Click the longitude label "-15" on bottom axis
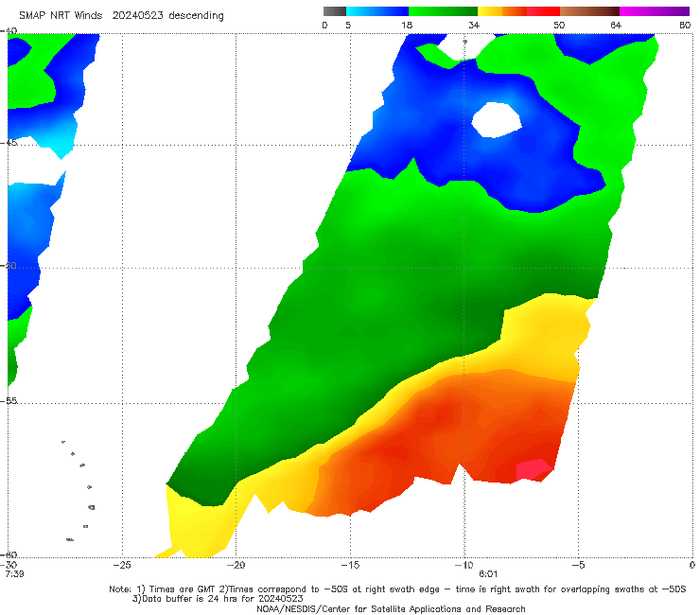Image resolution: width=700 pixels, height=615 pixels. [350, 565]
